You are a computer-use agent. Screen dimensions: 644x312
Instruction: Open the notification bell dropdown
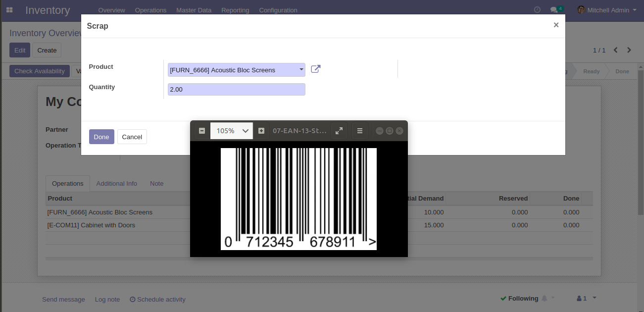[548, 298]
